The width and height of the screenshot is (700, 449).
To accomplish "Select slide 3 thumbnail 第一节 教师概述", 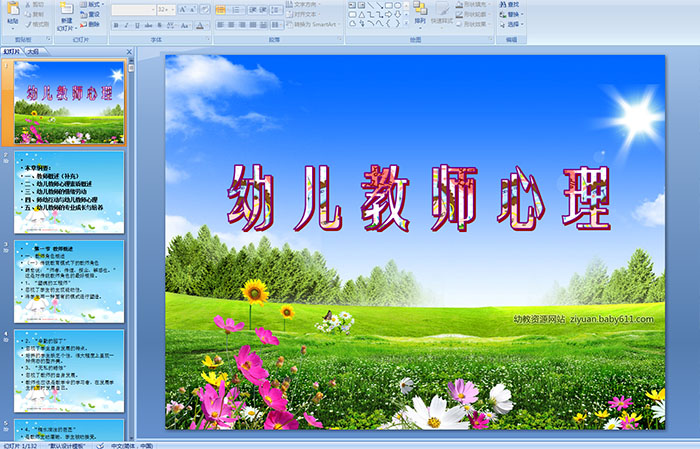I will pos(69,282).
